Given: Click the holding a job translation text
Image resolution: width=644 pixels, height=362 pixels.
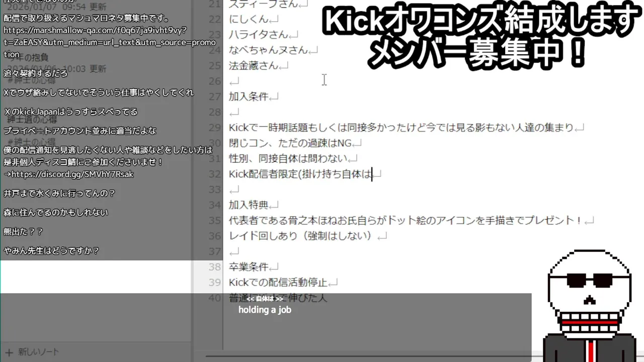Looking at the screenshot, I should [265, 310].
